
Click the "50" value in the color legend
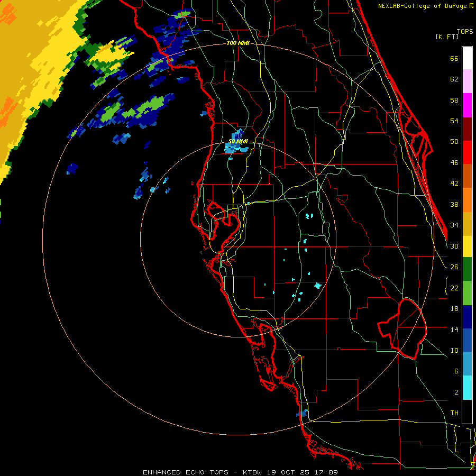pos(454,142)
